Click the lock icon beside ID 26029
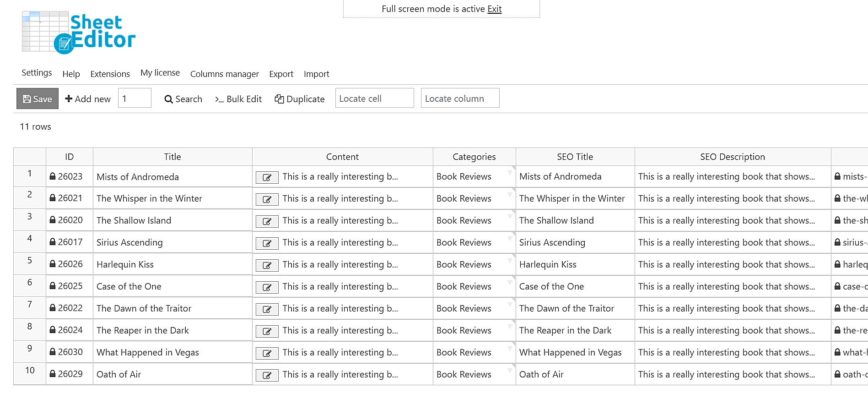868x399 pixels. click(x=53, y=374)
